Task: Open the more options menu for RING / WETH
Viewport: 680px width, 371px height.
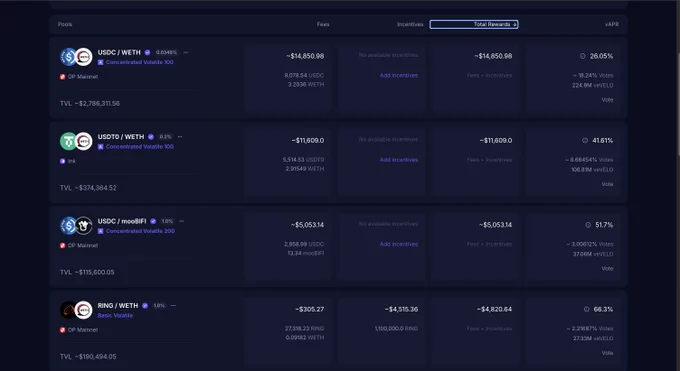Action: coord(173,305)
